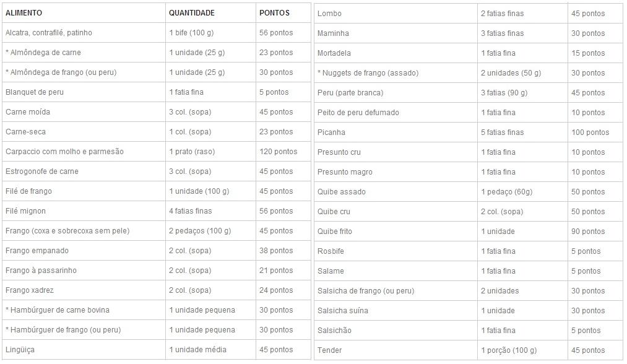Select the Lingüiça cell
This screenshot has width=627, height=364.
(x=20, y=350)
